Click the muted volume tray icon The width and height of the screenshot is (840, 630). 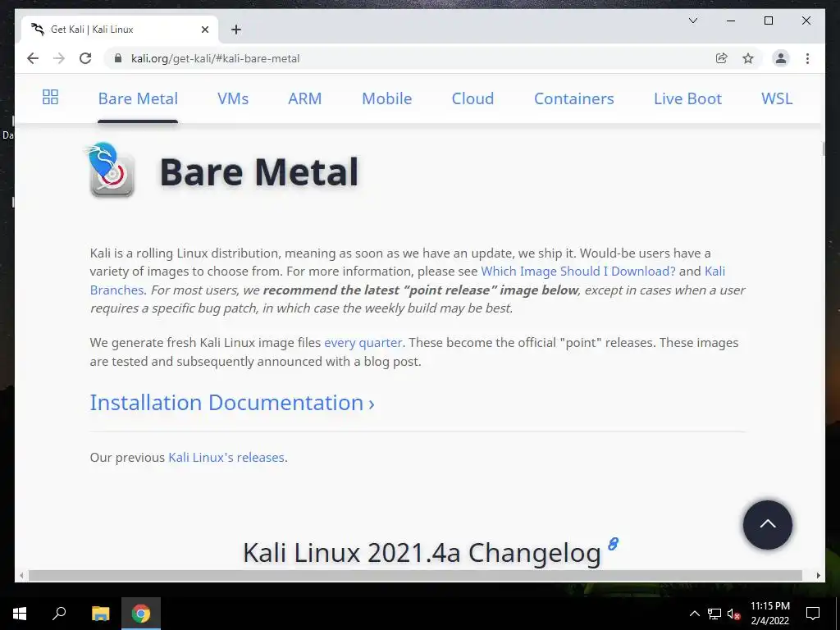coord(733,614)
